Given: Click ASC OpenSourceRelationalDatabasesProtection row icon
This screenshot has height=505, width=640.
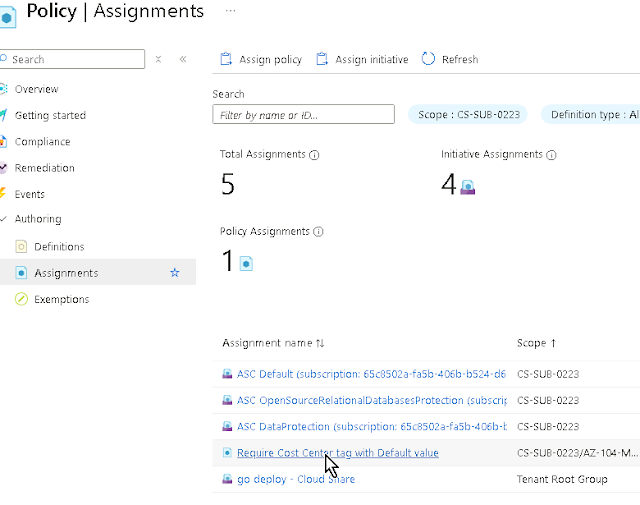Looking at the screenshot, I should [227, 400].
